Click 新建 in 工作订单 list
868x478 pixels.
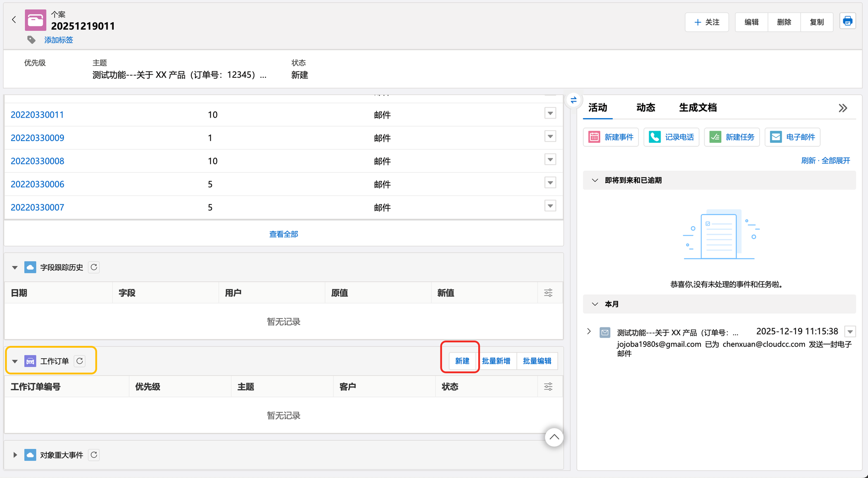[x=462, y=361]
